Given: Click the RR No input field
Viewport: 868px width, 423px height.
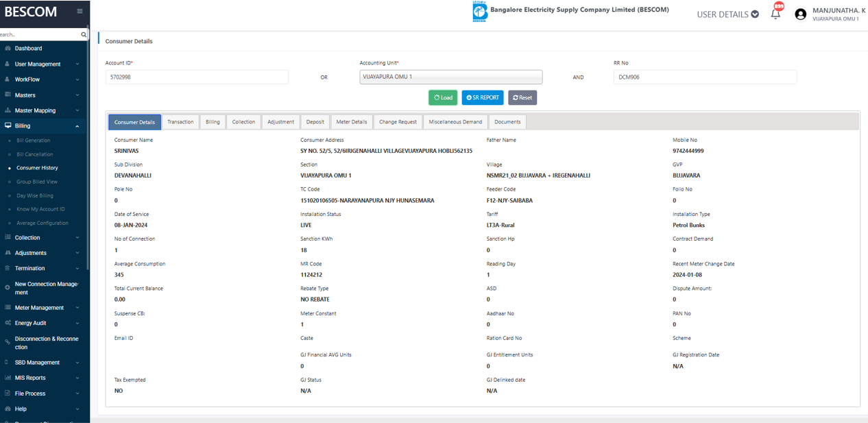Looking at the screenshot, I should (705, 77).
